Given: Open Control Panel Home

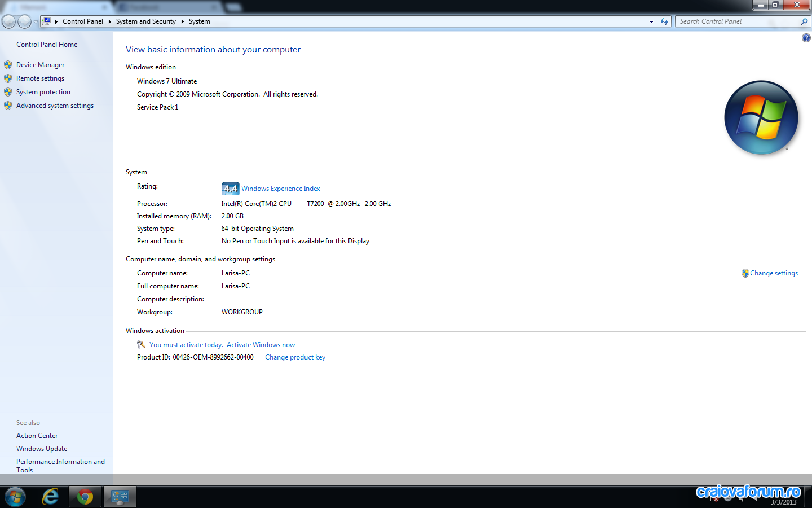Looking at the screenshot, I should pos(47,45).
